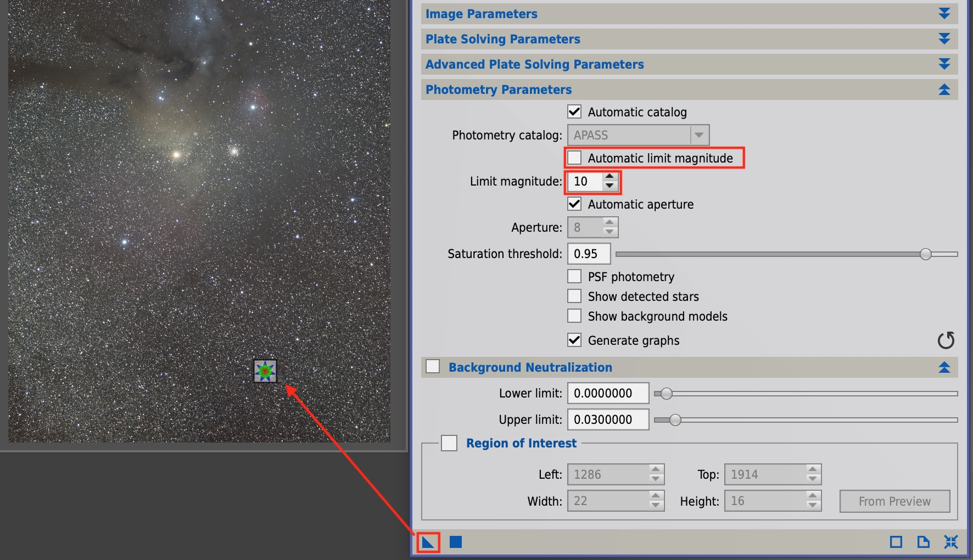This screenshot has height=560, width=973.
Task: Click the Reset tool icon at bottom right
Action: 950,542
